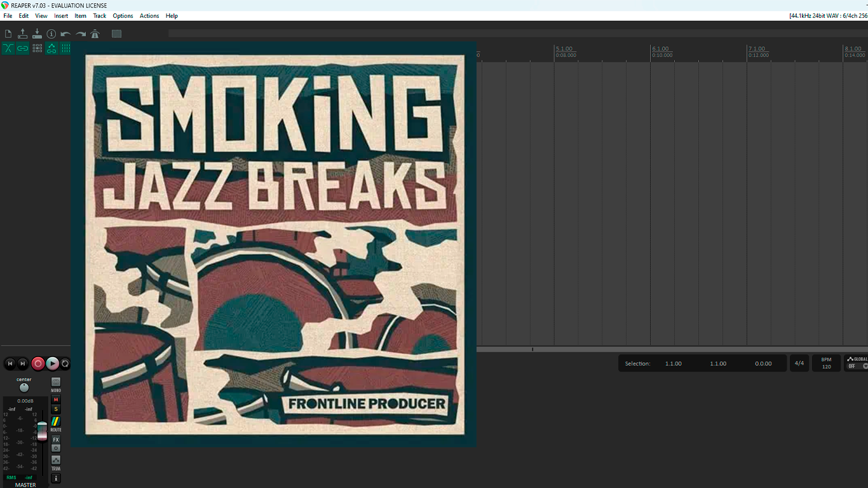
Task: Open the View menu
Action: tap(41, 16)
